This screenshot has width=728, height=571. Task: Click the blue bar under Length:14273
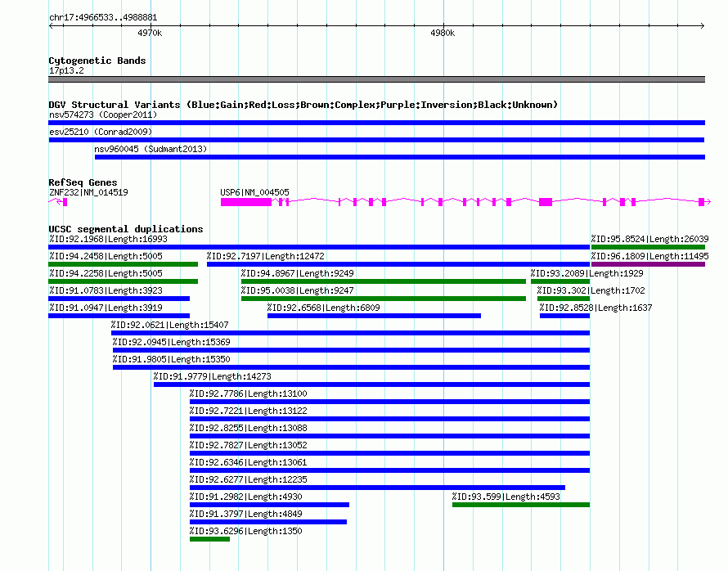tap(371, 384)
